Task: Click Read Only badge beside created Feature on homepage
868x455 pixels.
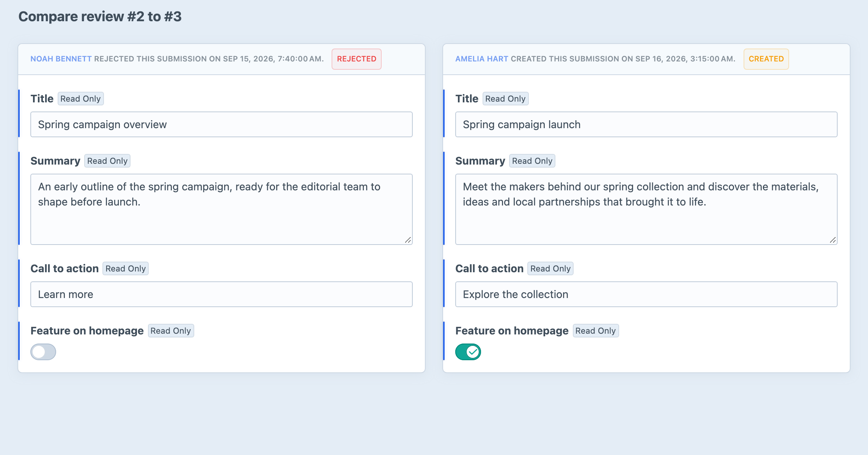Action: pyautogui.click(x=596, y=331)
